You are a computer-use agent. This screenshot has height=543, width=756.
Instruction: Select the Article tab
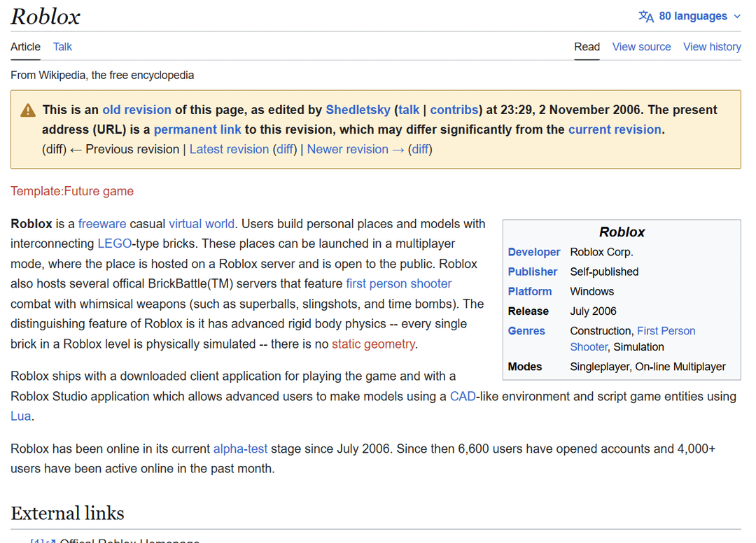coord(25,47)
